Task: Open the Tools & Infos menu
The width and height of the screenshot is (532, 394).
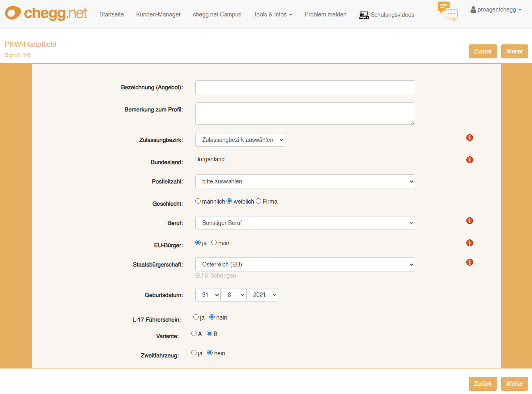Action: (x=273, y=14)
